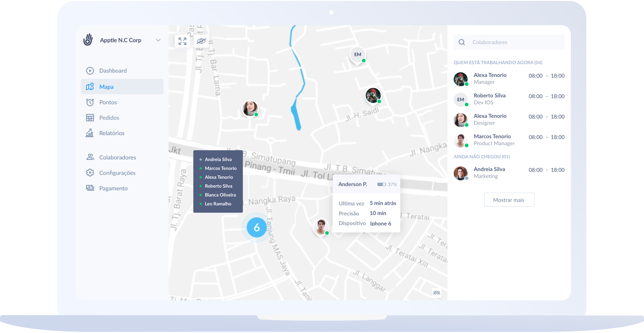Click the Designer Alexa Tenorio avatar

pos(461,120)
